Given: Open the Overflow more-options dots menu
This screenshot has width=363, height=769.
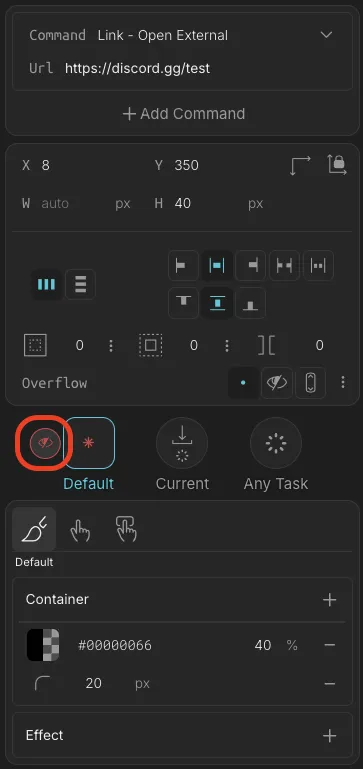Looking at the screenshot, I should 343,383.
